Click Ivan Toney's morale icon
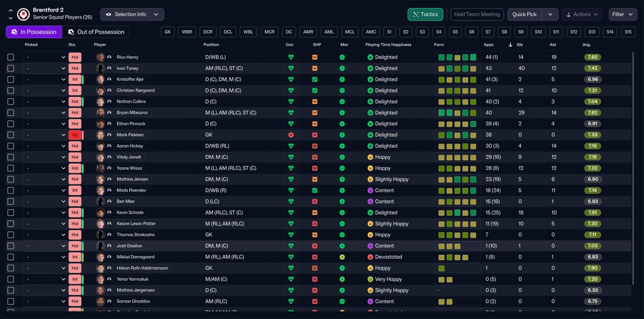Screen dimensions: 644x319 point(342,68)
